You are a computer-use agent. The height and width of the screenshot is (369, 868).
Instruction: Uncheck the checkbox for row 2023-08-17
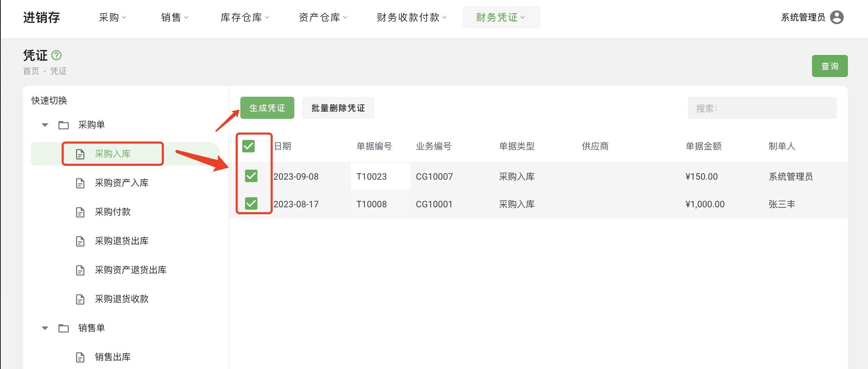pyautogui.click(x=251, y=204)
